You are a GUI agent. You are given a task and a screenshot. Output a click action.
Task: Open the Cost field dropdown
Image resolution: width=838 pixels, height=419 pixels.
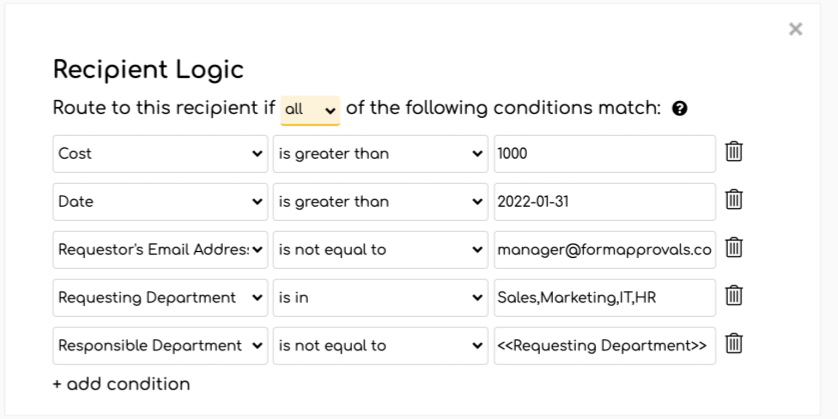coord(160,154)
